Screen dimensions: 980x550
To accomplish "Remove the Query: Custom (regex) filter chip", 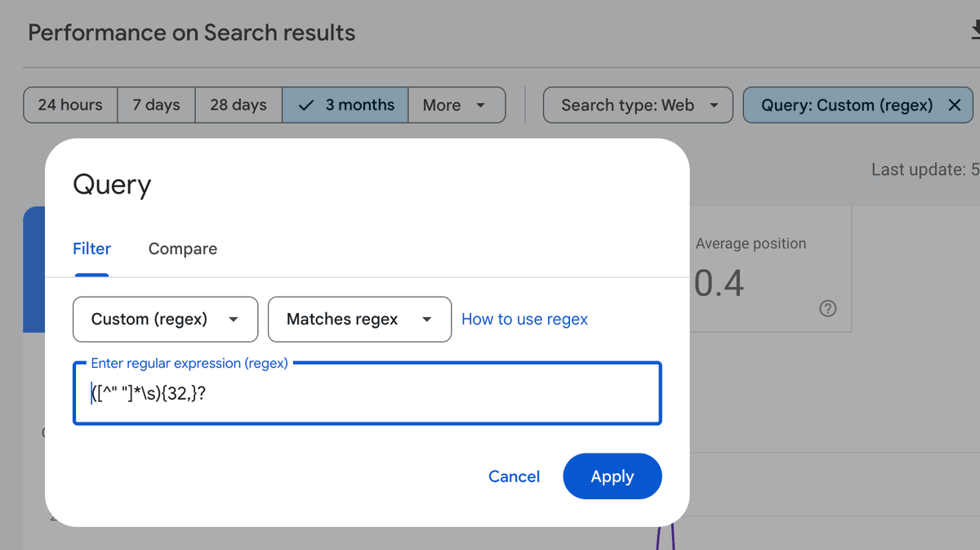I will click(953, 105).
